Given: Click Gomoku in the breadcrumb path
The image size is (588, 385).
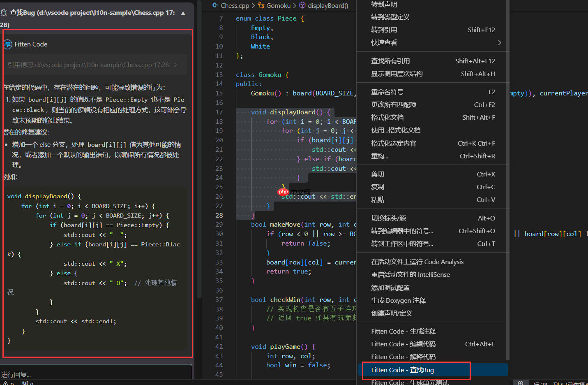Looking at the screenshot, I should (x=279, y=5).
